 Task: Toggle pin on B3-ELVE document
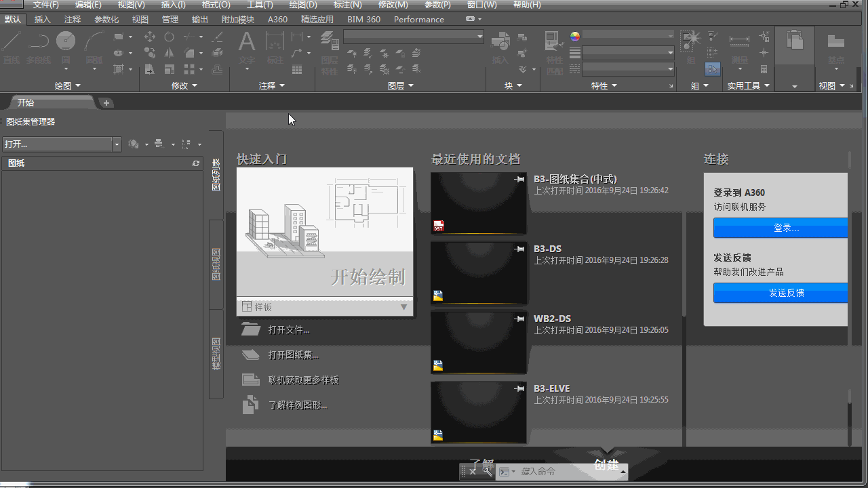519,389
